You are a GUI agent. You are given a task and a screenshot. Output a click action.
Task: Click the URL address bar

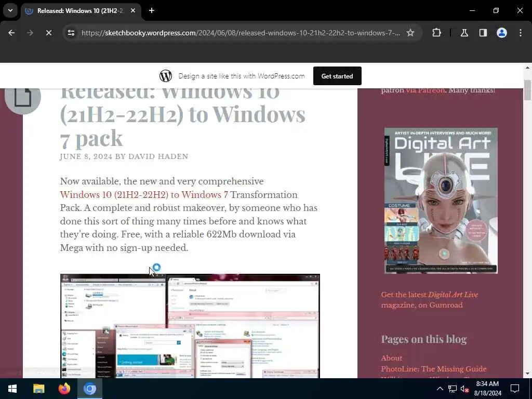click(x=241, y=33)
